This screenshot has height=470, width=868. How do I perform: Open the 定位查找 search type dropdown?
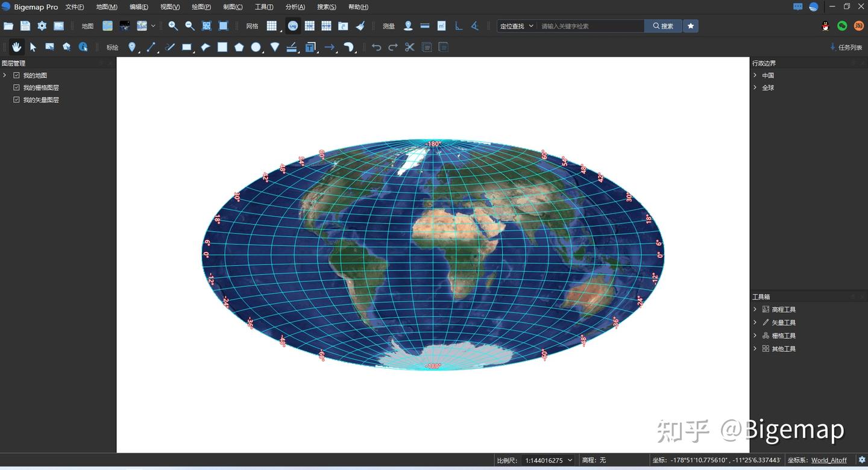point(517,26)
